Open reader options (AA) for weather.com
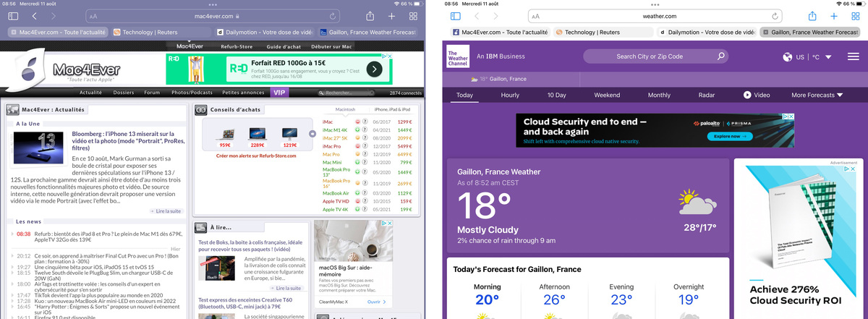Image resolution: width=868 pixels, height=319 pixels. [x=535, y=16]
